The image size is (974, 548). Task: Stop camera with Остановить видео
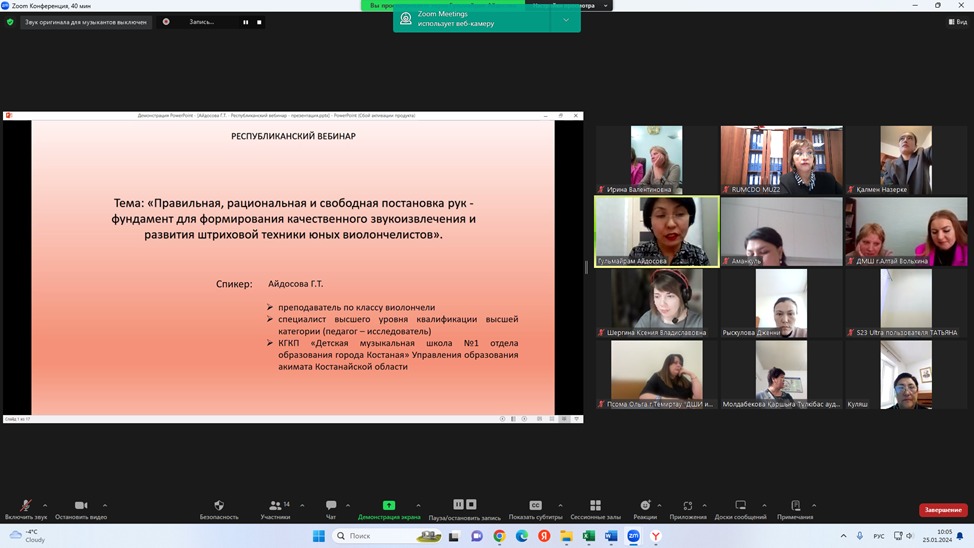coord(81,509)
